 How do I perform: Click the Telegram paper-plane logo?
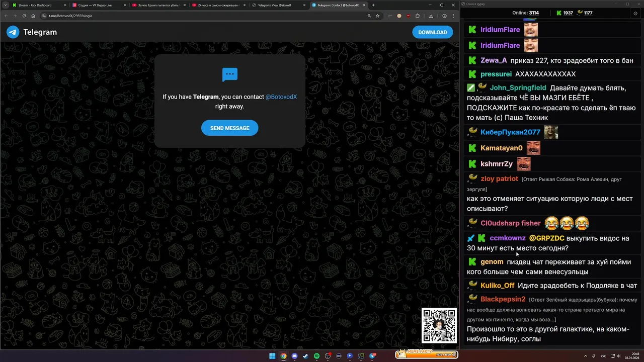[x=13, y=32]
